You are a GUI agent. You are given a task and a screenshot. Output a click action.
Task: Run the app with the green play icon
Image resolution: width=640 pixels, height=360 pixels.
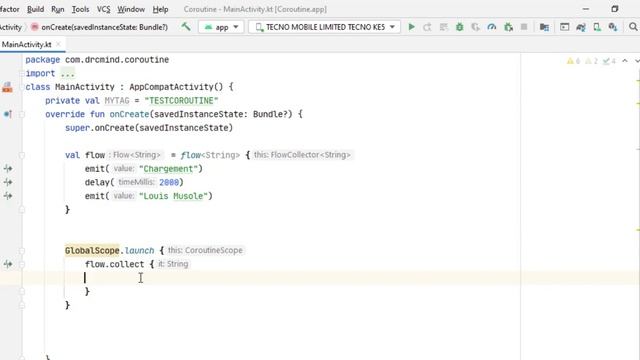[411, 27]
